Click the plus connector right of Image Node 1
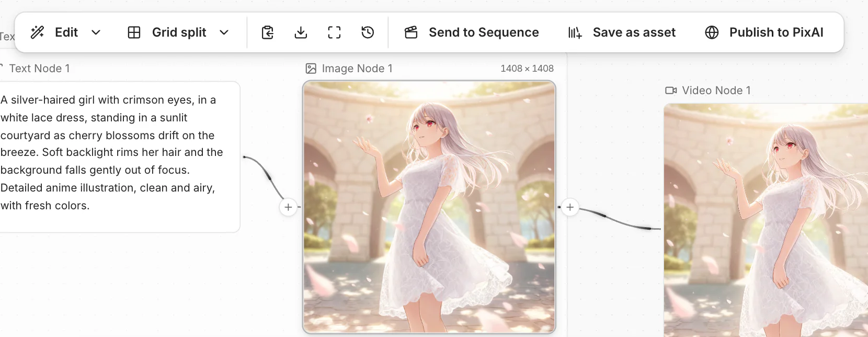868x337 pixels. click(570, 207)
